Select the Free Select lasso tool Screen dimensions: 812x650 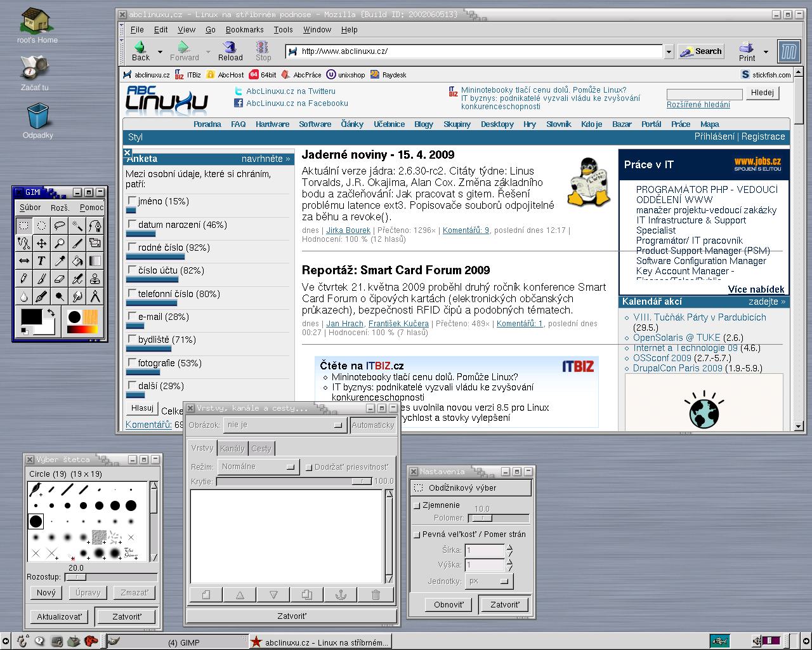tap(59, 225)
